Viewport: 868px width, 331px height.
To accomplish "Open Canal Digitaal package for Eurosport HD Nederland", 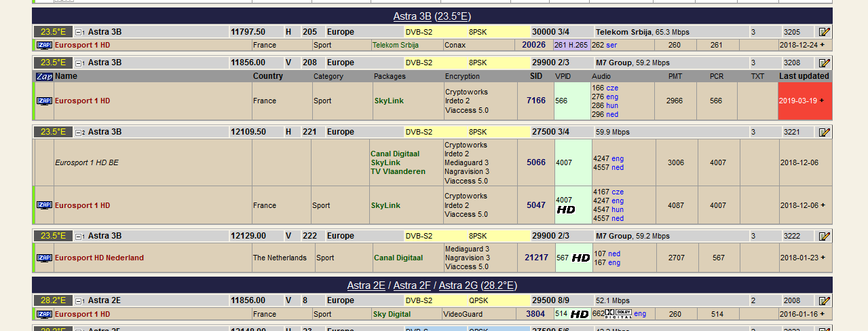I will pyautogui.click(x=398, y=258).
